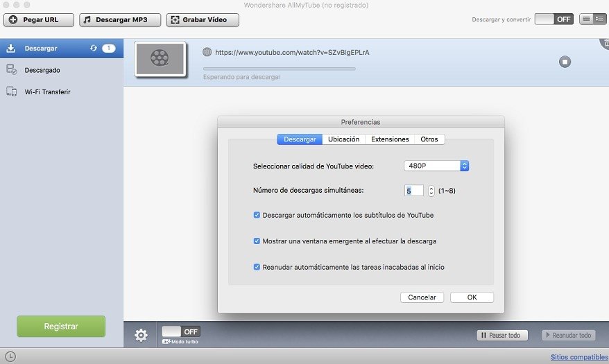Click simultaneous downloads stepper arrows
609x364 pixels.
point(431,191)
